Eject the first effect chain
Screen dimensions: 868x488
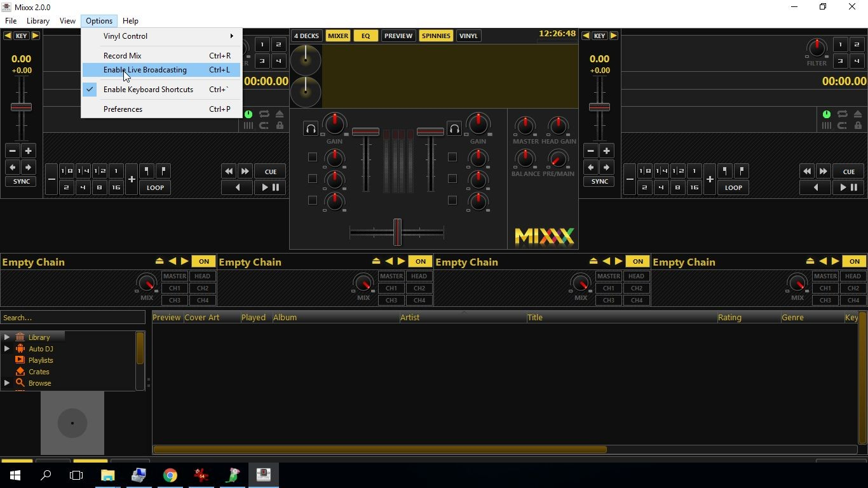pyautogui.click(x=159, y=261)
